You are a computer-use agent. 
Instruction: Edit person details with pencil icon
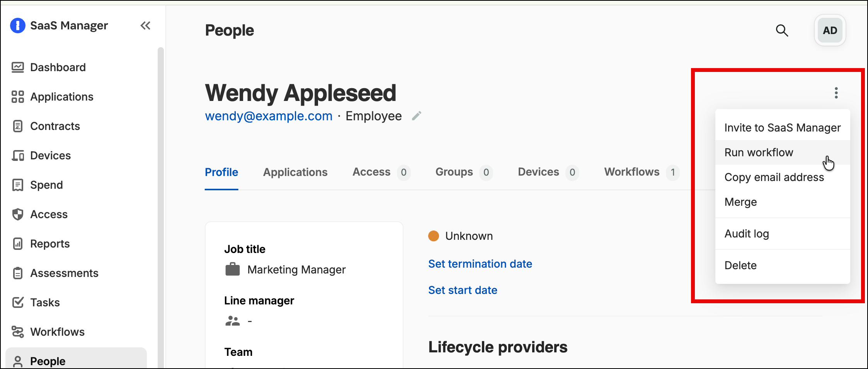pos(416,116)
